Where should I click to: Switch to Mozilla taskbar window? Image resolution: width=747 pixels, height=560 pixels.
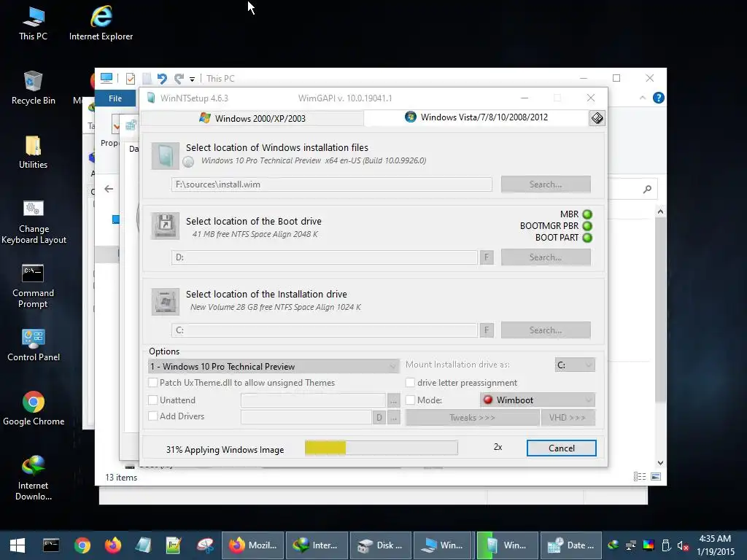(253, 545)
